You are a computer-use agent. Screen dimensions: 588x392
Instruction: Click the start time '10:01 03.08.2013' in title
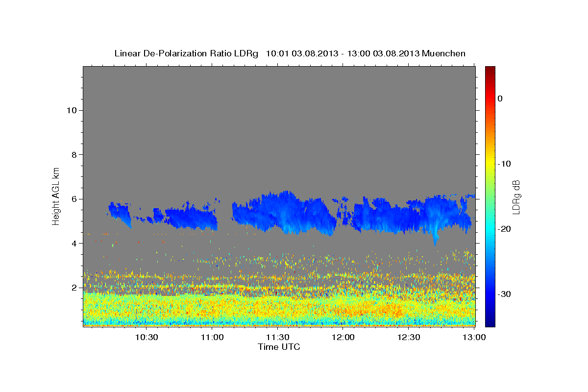tap(301, 53)
